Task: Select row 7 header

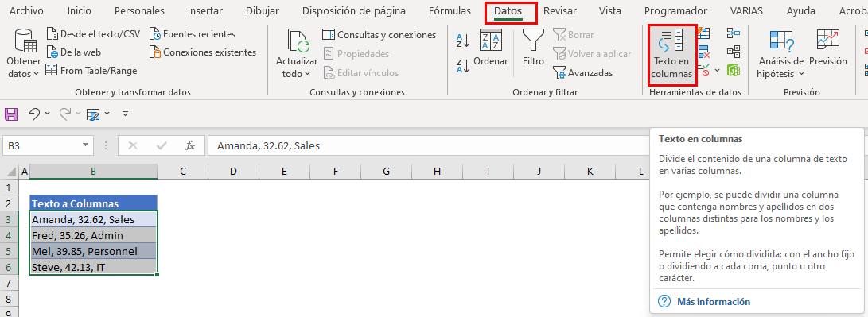Action: click(x=8, y=283)
